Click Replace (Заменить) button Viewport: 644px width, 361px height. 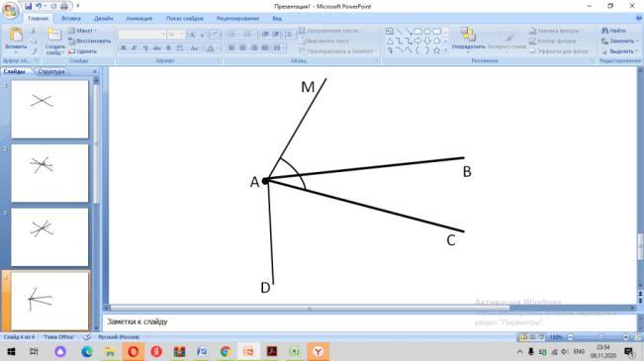coord(620,42)
